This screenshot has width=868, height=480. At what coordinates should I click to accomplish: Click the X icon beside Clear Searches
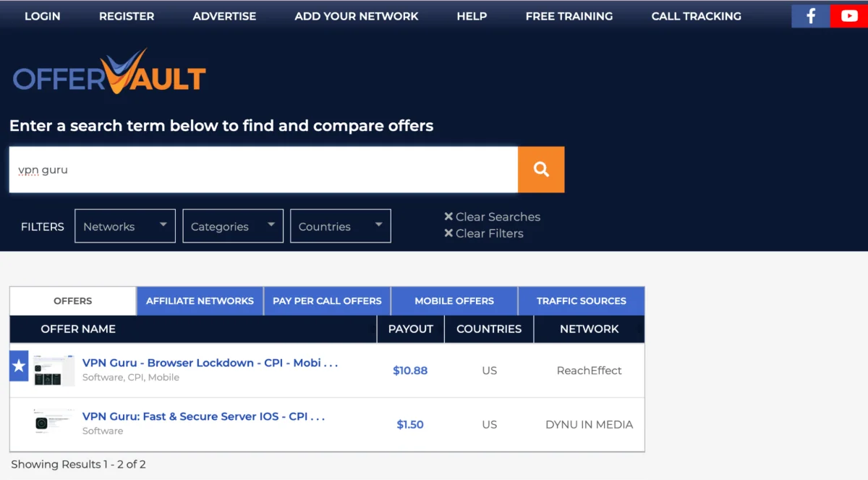point(448,216)
